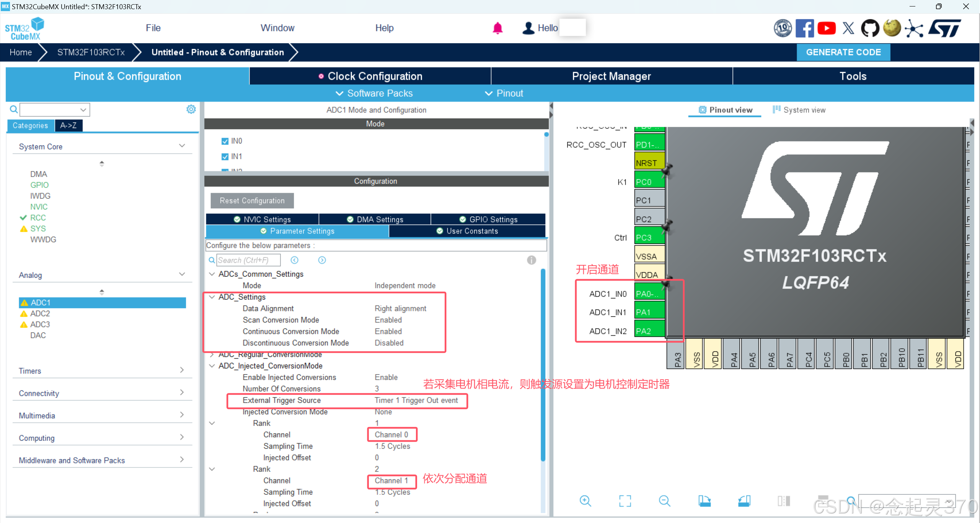Image resolution: width=980 pixels, height=523 pixels.
Task: Open the GitHub icon link
Action: 869,28
